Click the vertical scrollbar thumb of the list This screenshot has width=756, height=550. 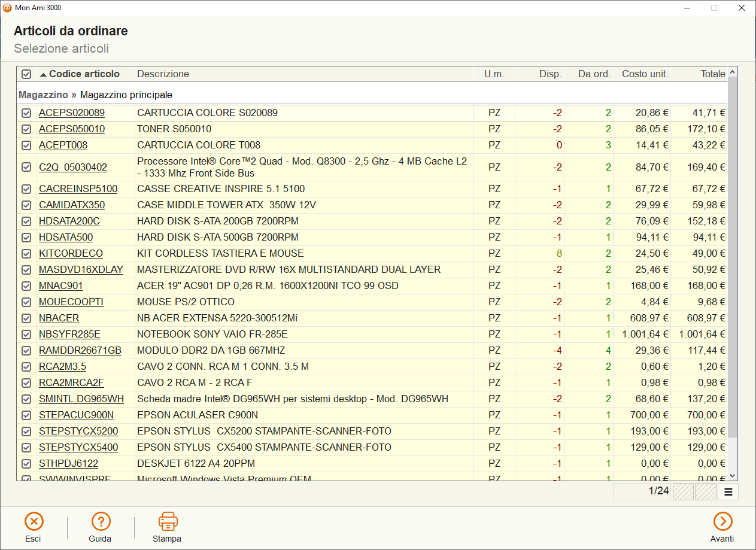click(x=733, y=257)
